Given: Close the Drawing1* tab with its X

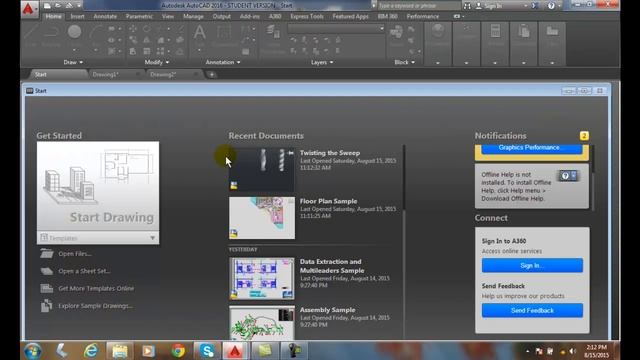Looking at the screenshot, I should 138,75.
